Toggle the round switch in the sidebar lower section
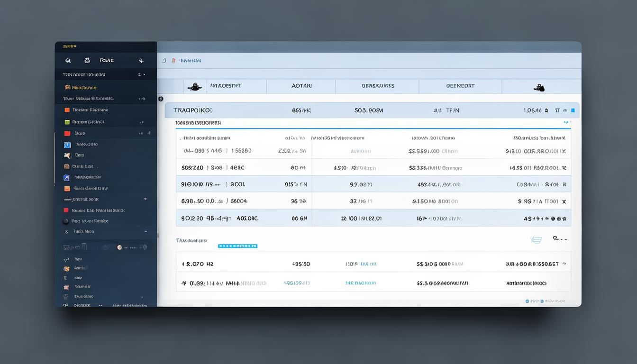Image resolution: width=637 pixels, height=364 pixels. [x=119, y=247]
